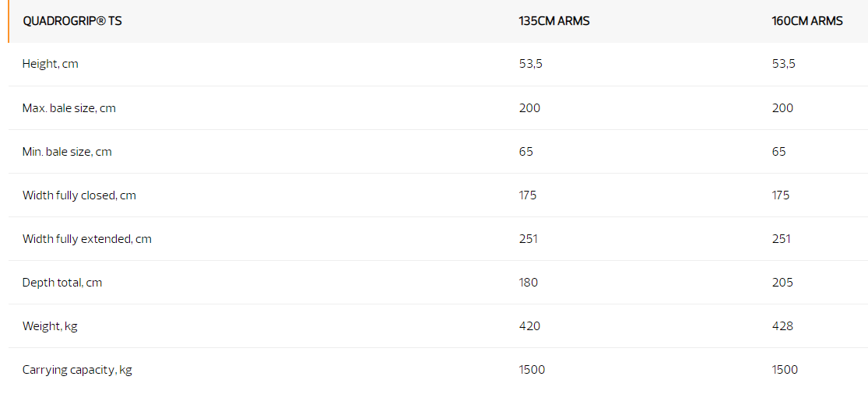Select the weight value 428

click(x=782, y=326)
